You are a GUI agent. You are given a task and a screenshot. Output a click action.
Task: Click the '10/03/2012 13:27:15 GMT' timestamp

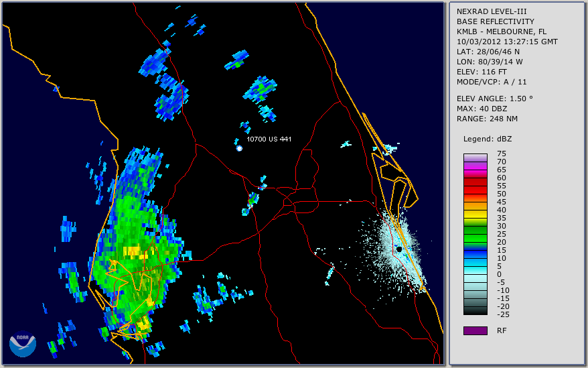[x=507, y=42]
